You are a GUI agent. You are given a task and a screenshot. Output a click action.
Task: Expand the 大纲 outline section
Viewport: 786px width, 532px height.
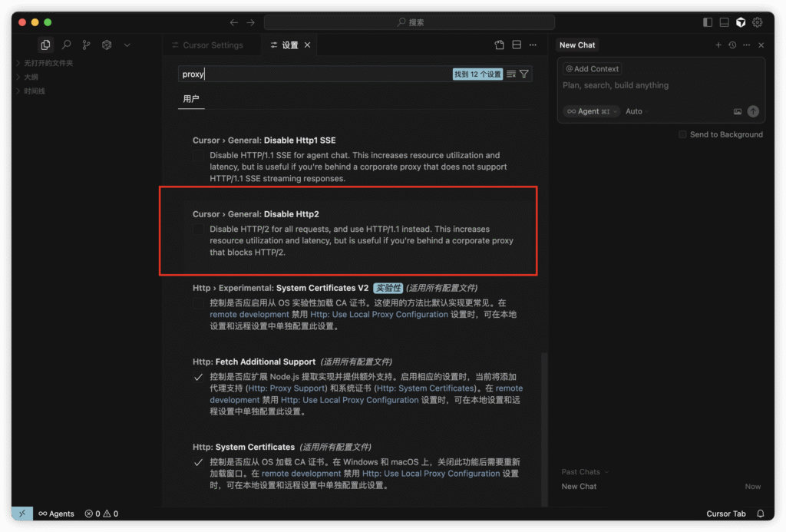point(31,77)
